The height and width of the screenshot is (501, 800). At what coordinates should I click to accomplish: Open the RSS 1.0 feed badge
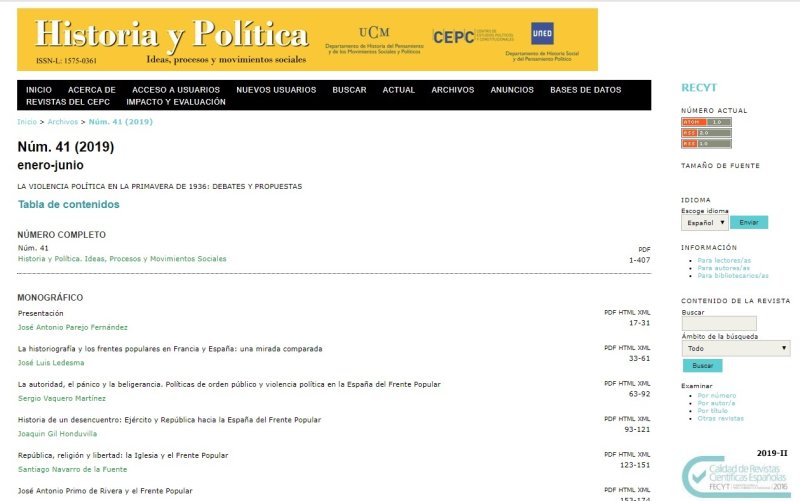[706, 143]
